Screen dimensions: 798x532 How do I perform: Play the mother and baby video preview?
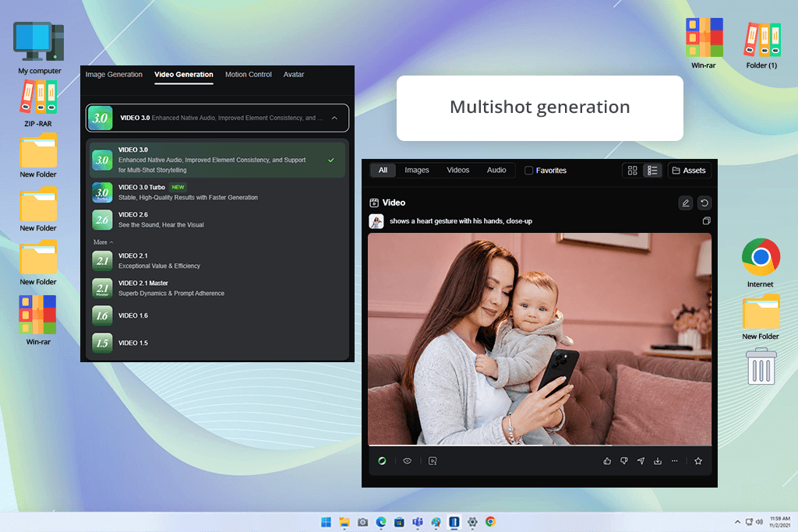(539, 339)
